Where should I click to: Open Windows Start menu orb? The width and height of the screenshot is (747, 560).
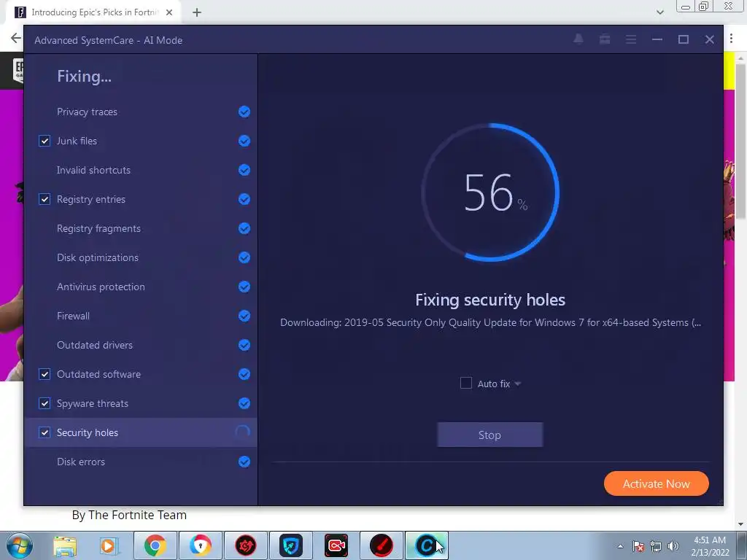pyautogui.click(x=19, y=545)
